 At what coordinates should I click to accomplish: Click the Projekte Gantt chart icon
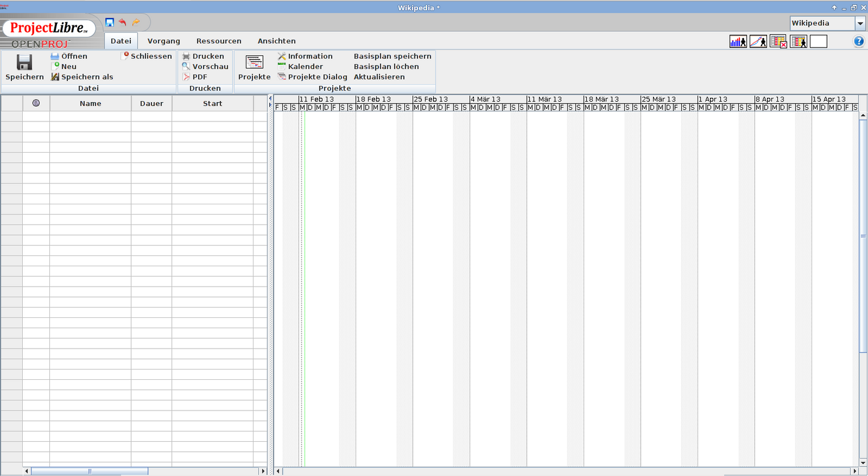(x=253, y=62)
